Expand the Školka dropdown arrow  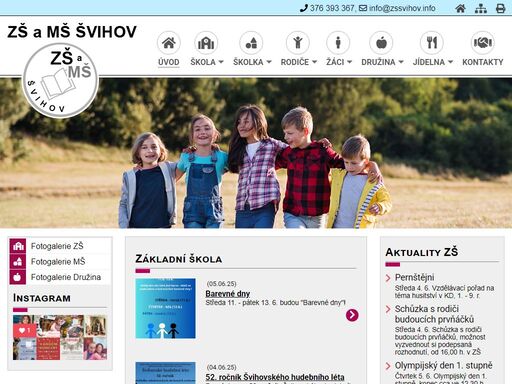click(269, 62)
